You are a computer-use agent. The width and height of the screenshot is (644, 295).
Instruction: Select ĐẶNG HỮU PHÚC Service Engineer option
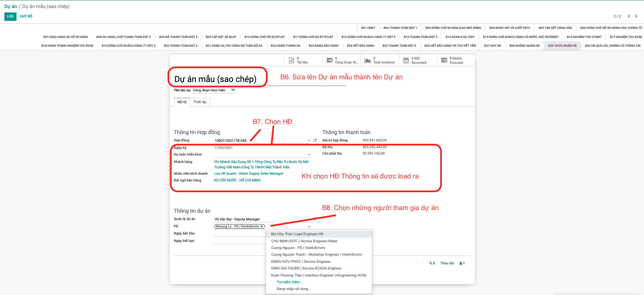tap(319, 262)
